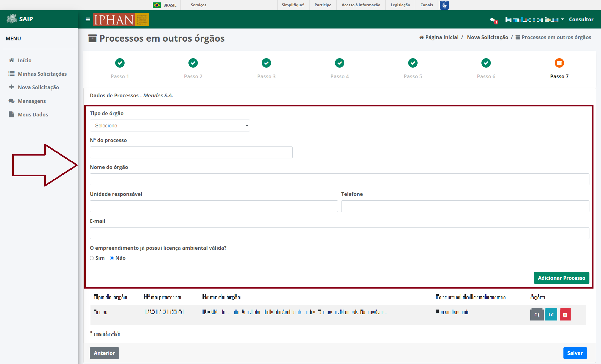The image size is (601, 364).
Task: Click the Passo 1 step label
Action: pos(120,76)
